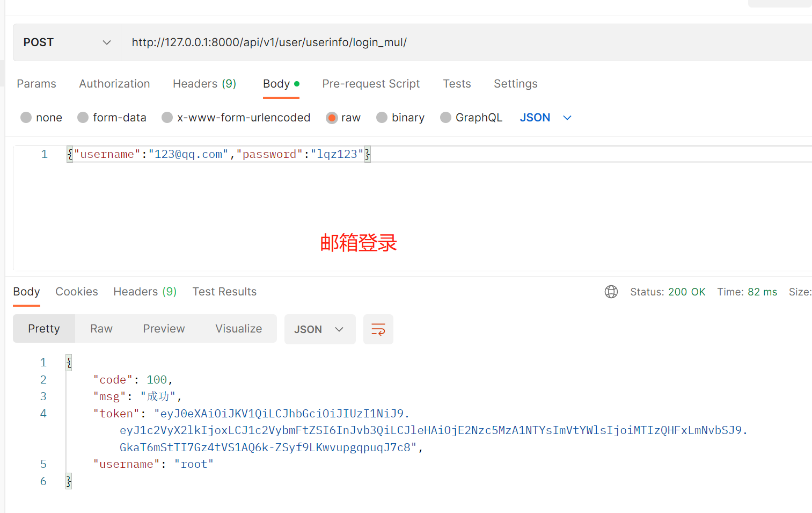Select the form-data radio option
Screen dimensions: 812x513
coord(83,118)
